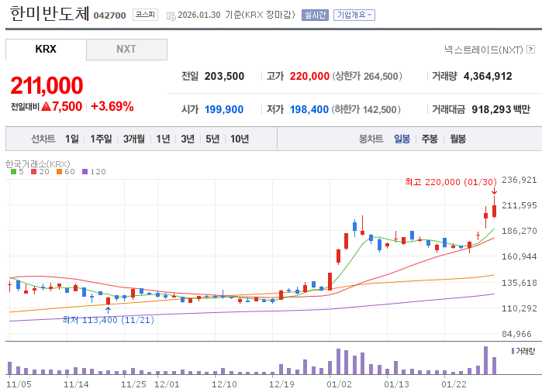542x392 pixels.
Task: Click the tallest volume bar near 01/29
Action: click(x=485, y=360)
